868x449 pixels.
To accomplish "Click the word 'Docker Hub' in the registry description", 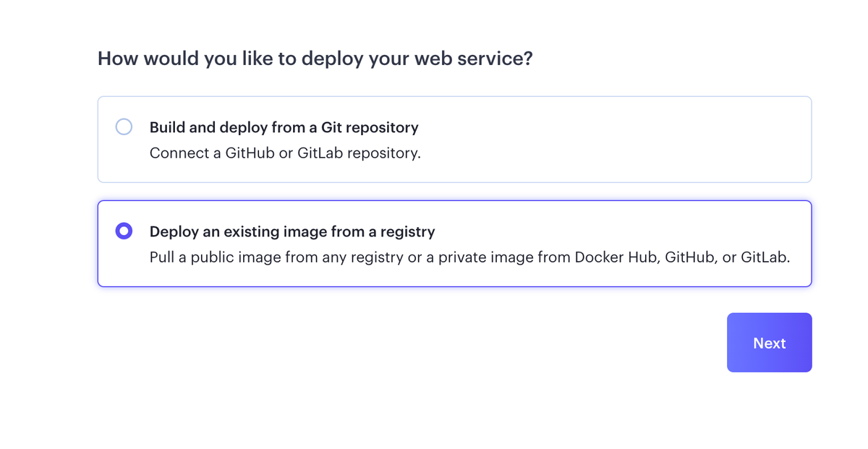I will (615, 257).
